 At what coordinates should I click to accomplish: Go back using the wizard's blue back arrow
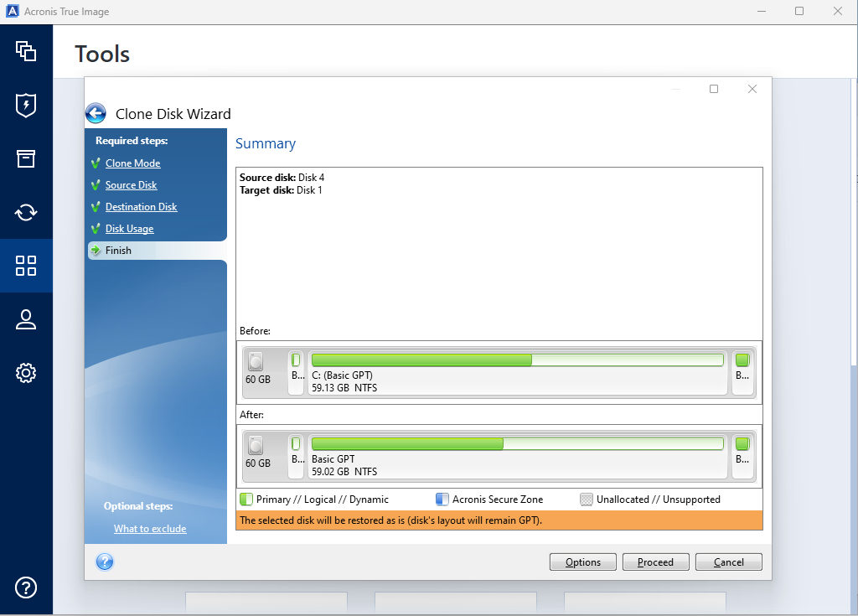tap(95, 113)
